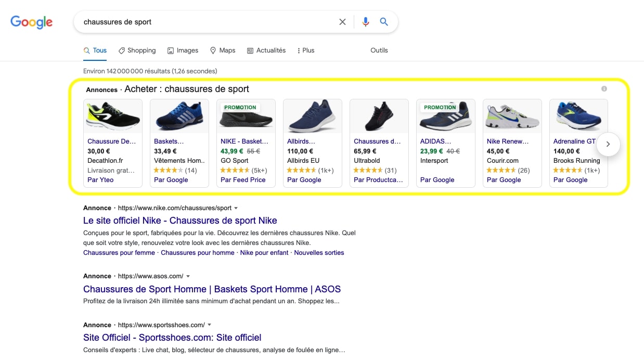Click the 'Par Feed Price' link
644x361 pixels.
click(243, 180)
